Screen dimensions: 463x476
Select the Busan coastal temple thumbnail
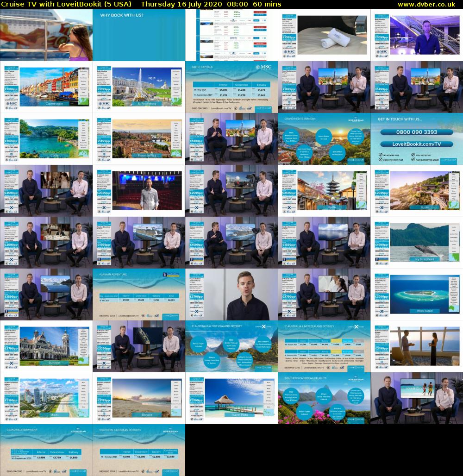(x=417, y=191)
